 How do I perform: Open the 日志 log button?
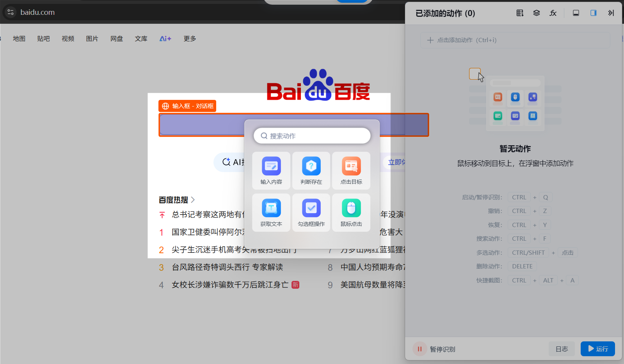click(x=562, y=349)
